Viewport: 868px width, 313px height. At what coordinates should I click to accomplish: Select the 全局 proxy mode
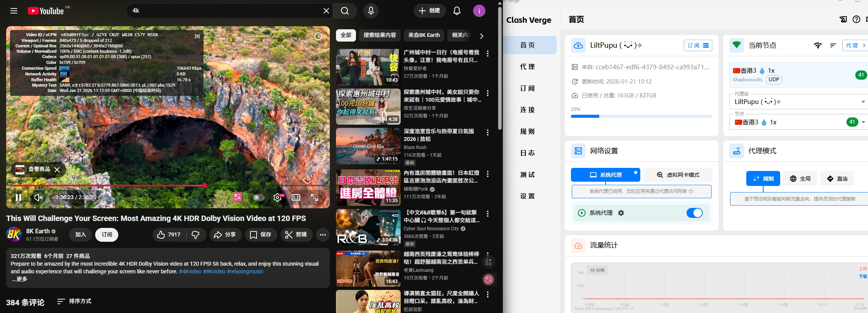click(x=800, y=179)
